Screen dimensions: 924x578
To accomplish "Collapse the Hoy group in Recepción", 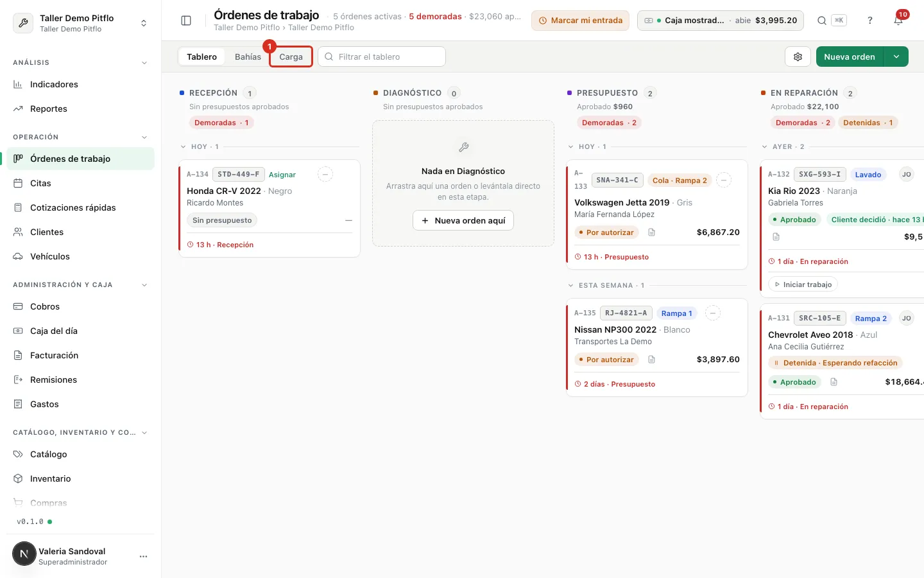I will [184, 147].
